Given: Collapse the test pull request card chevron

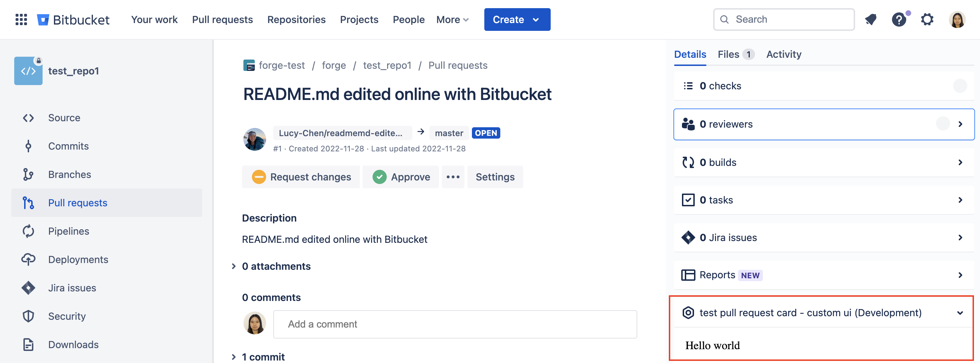Looking at the screenshot, I should [x=960, y=312].
